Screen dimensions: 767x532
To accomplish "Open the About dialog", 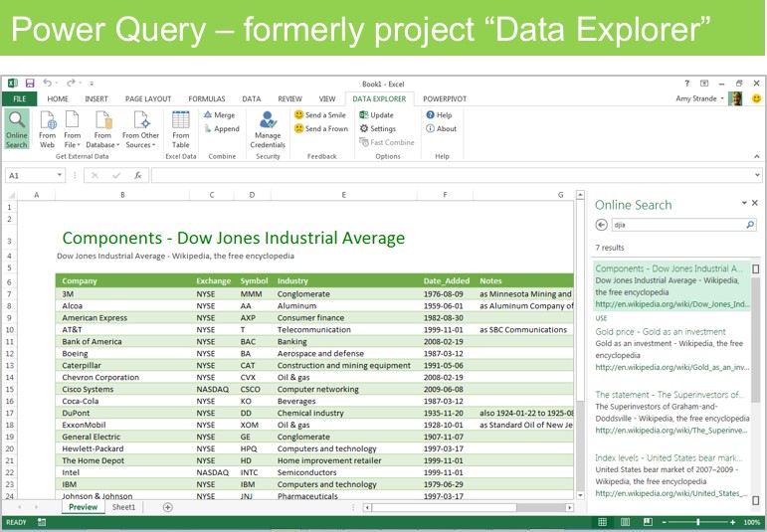I will [x=442, y=128].
